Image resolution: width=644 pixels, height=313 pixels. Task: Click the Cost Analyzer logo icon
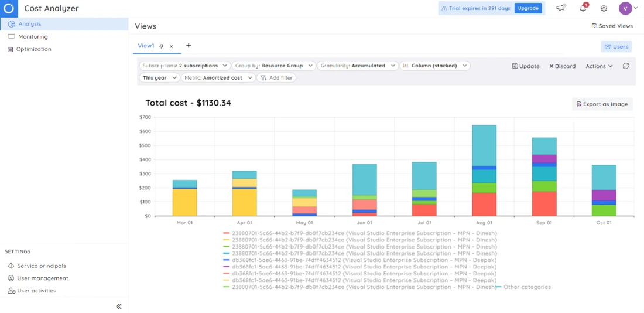click(9, 8)
